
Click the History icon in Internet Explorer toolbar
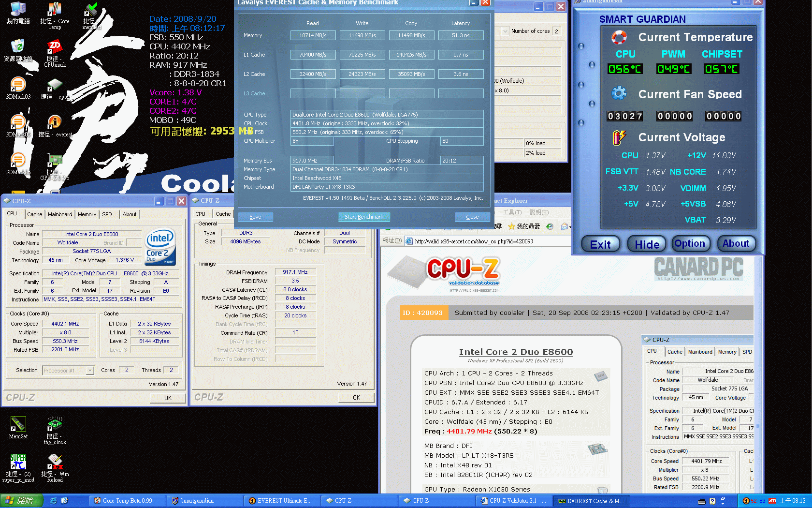550,226
